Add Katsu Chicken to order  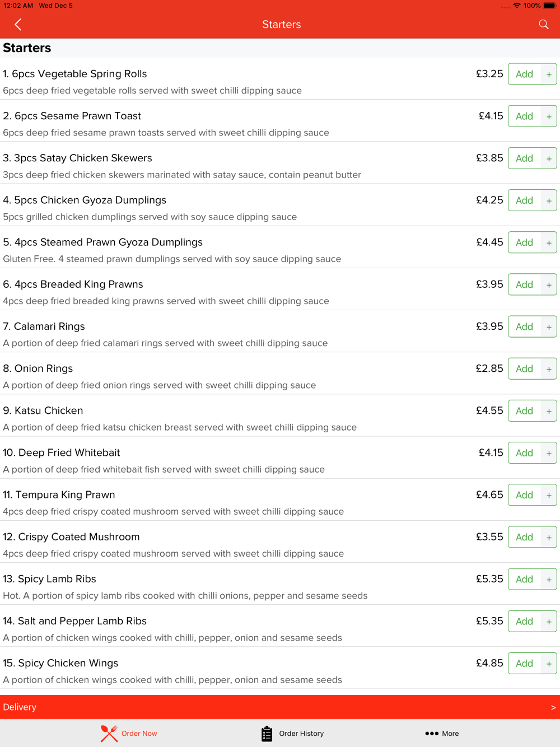pos(525,411)
